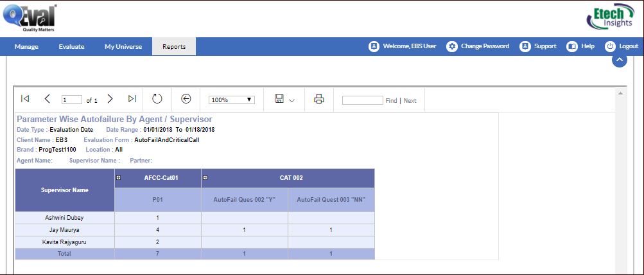Viewport: 644px width, 275px height.
Task: Go to next report page
Action: tap(110, 99)
